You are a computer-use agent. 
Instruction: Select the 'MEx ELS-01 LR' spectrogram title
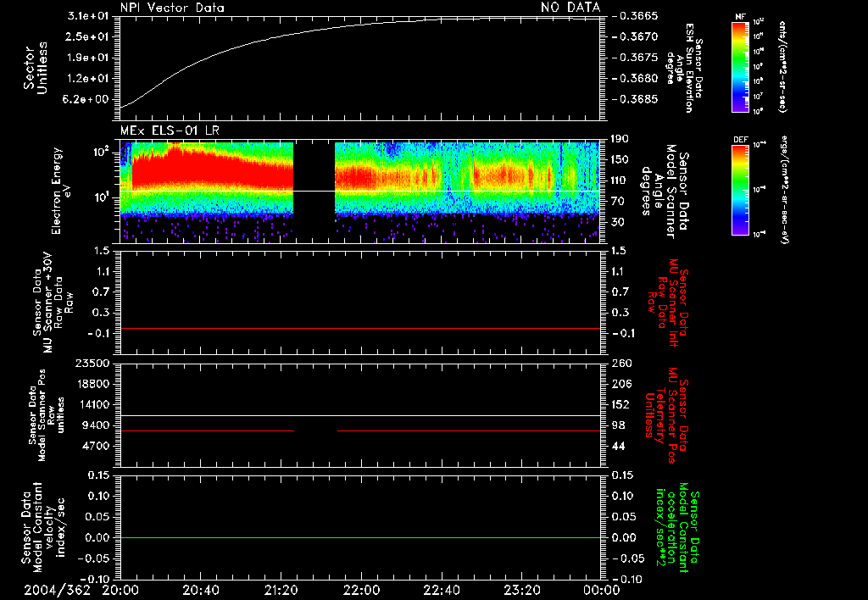(170, 131)
